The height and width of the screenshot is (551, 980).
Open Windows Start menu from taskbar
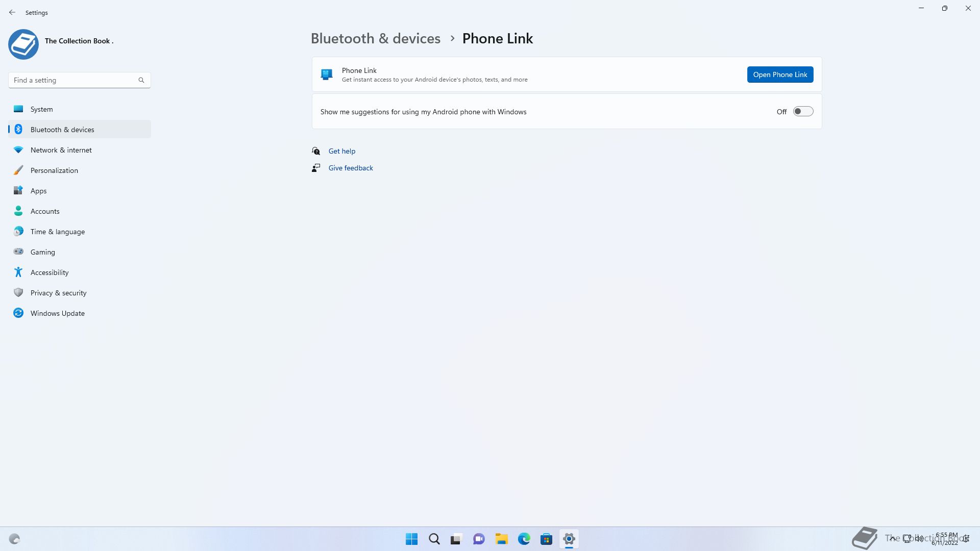pos(411,539)
